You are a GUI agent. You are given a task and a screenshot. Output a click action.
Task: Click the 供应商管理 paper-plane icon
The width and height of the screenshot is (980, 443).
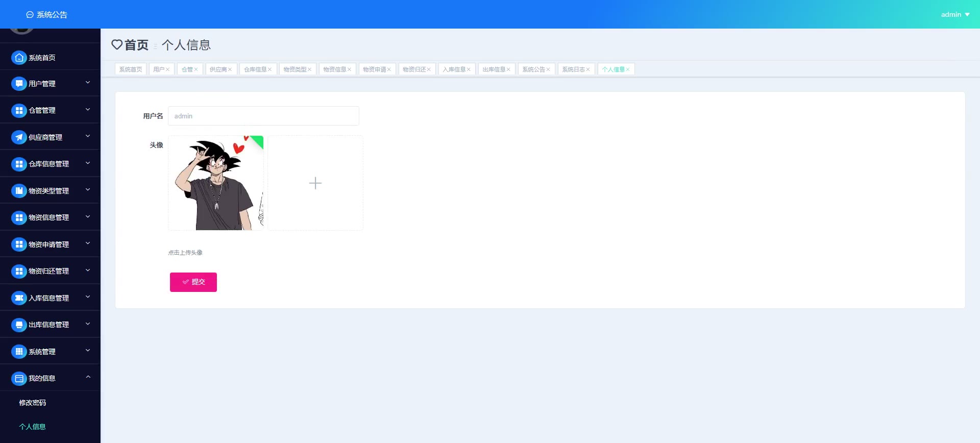click(x=19, y=137)
